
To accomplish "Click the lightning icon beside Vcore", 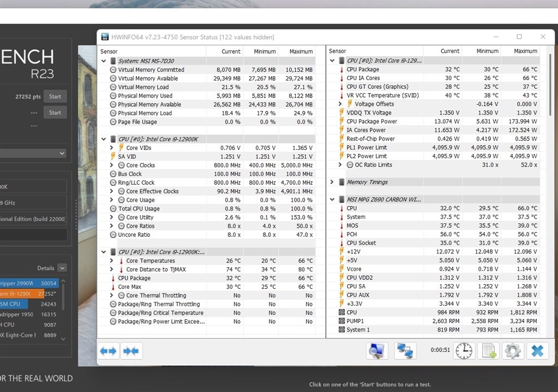I will [x=342, y=269].
